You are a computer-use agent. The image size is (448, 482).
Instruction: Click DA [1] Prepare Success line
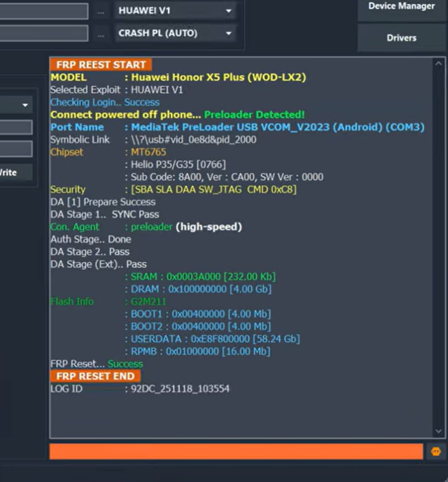(103, 202)
